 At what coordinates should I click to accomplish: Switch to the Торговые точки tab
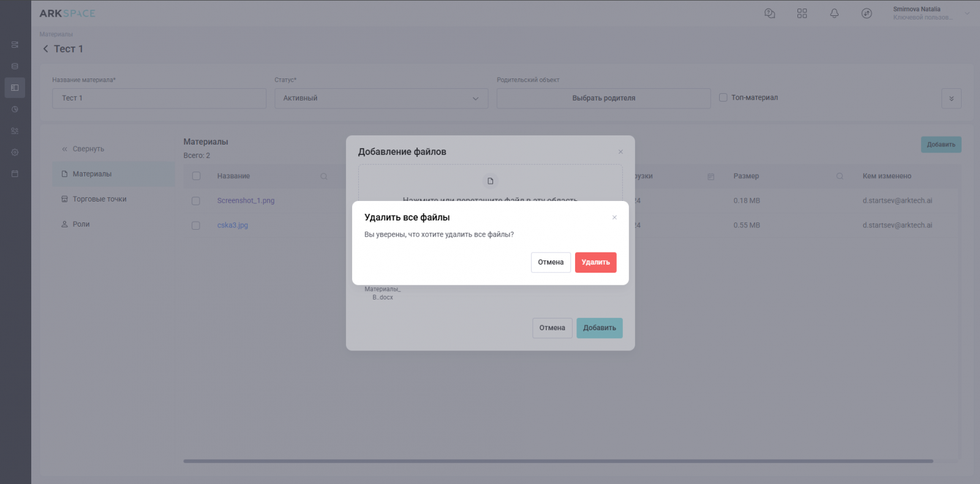click(99, 199)
